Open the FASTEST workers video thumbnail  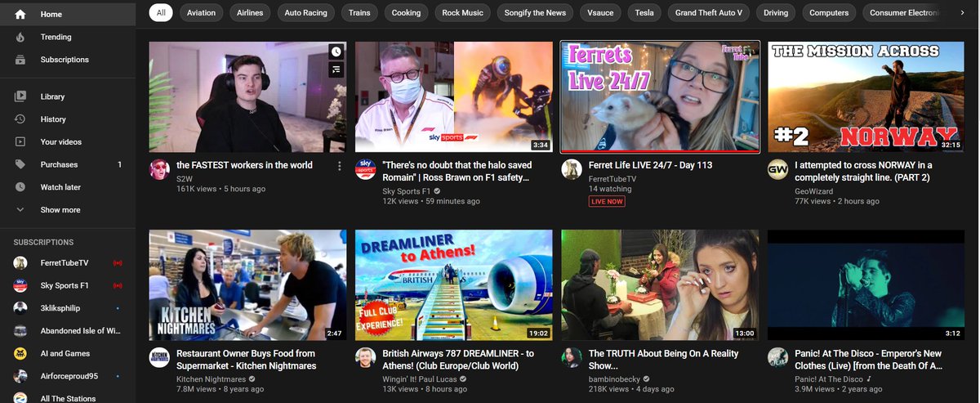tap(247, 97)
